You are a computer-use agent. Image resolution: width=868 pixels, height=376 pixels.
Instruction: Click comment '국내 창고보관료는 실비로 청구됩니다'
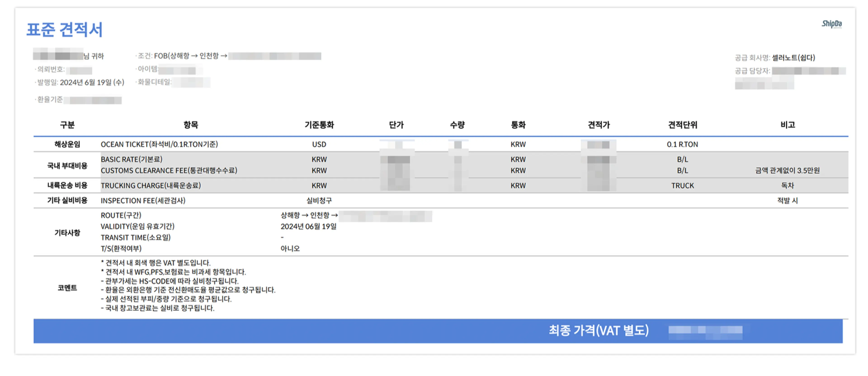(x=157, y=308)
